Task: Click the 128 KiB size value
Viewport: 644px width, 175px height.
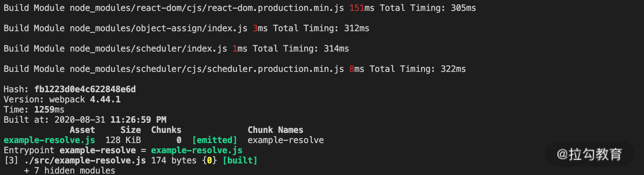Action: (x=123, y=140)
